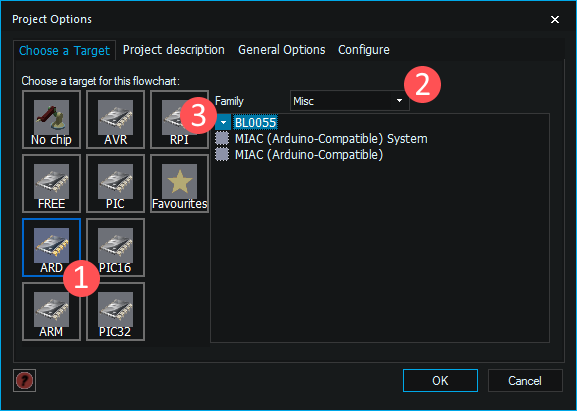Confirm with the OK button
This screenshot has width=577, height=411.
pos(440,380)
